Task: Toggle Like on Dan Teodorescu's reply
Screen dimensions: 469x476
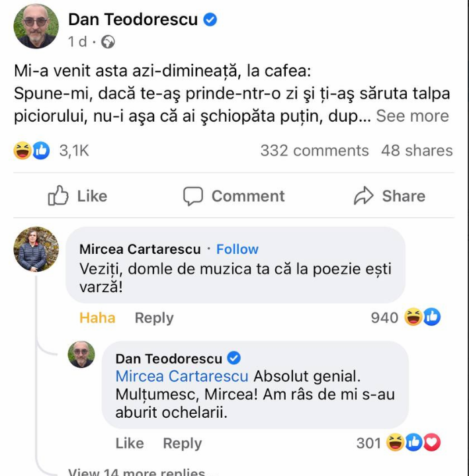Action: 129,443
